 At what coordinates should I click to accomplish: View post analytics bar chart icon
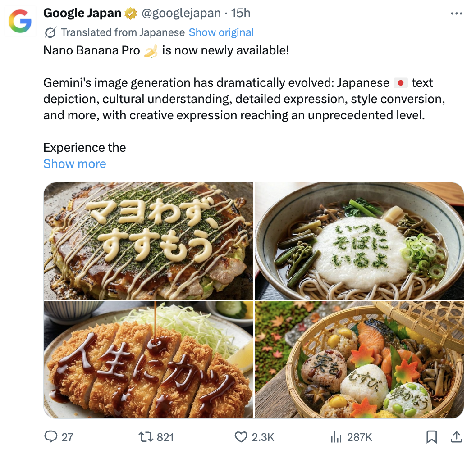[336, 436]
